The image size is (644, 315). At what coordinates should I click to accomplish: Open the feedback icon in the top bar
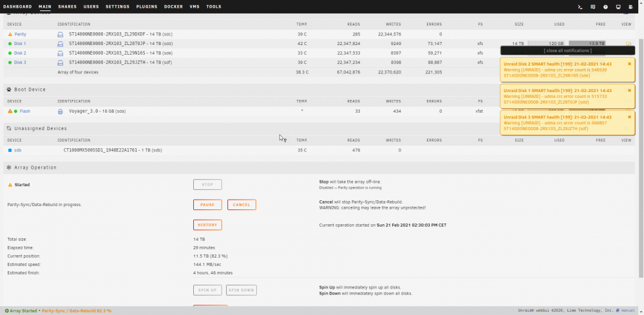[592, 7]
